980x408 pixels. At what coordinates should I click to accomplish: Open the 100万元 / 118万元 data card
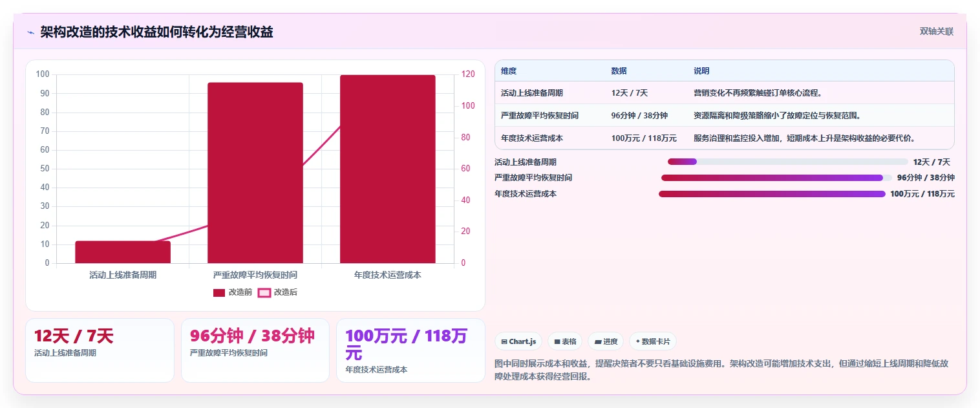410,350
